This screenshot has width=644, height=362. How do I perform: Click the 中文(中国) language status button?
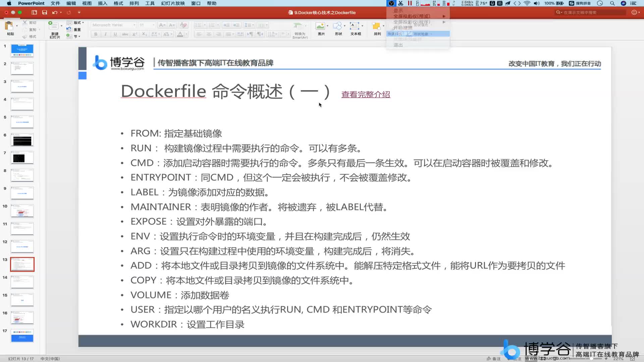pyautogui.click(x=50, y=359)
